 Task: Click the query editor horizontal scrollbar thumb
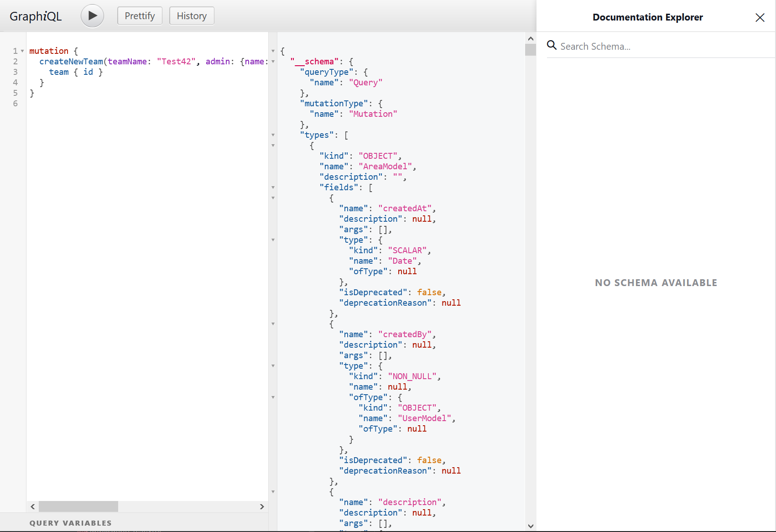[x=78, y=506]
